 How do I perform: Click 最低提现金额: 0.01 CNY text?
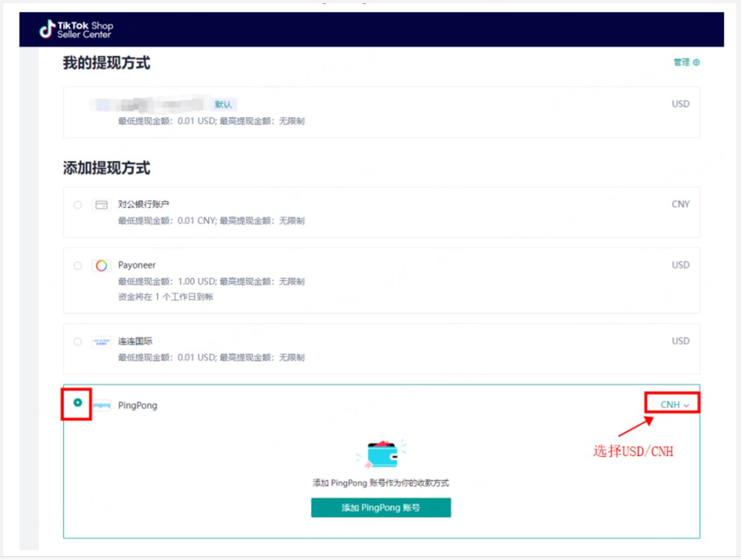coord(167,220)
